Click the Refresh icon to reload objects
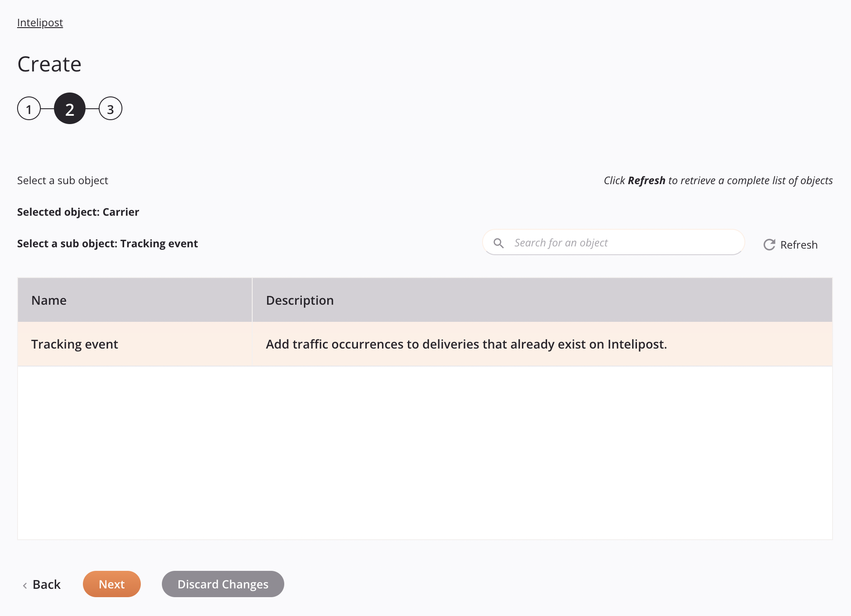Image resolution: width=851 pixels, height=616 pixels. (769, 244)
